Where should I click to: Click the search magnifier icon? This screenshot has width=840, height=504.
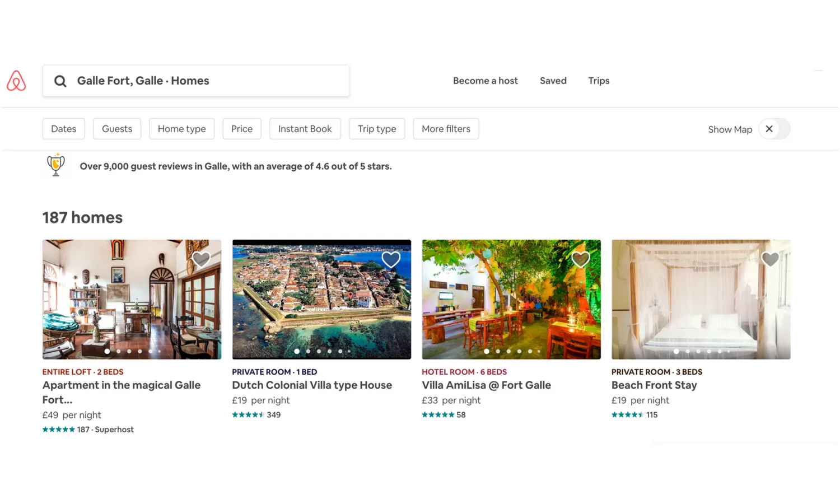(60, 81)
